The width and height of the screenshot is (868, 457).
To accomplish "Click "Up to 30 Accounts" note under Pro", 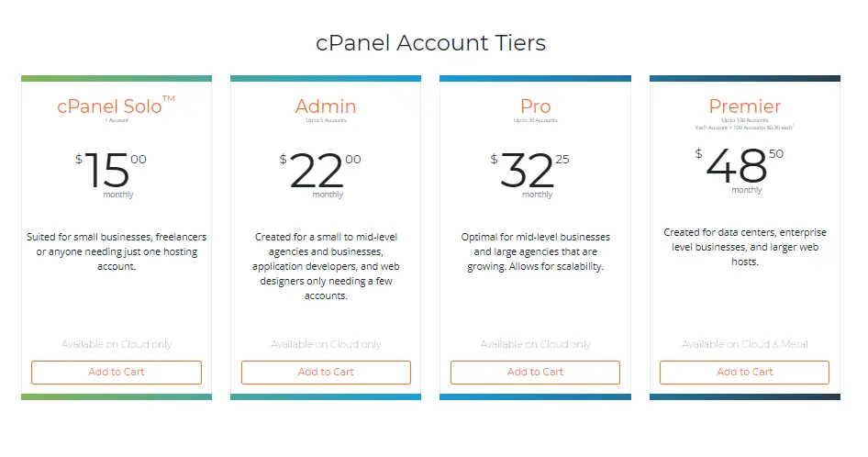I will pos(535,120).
